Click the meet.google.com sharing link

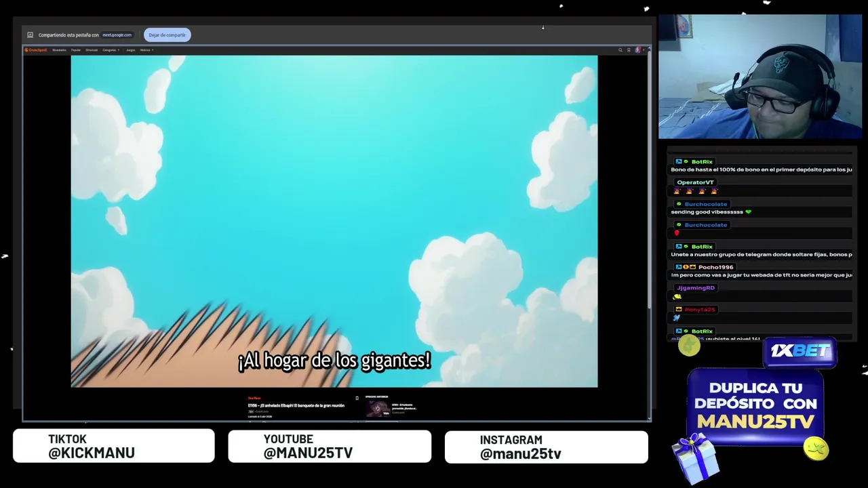117,35
